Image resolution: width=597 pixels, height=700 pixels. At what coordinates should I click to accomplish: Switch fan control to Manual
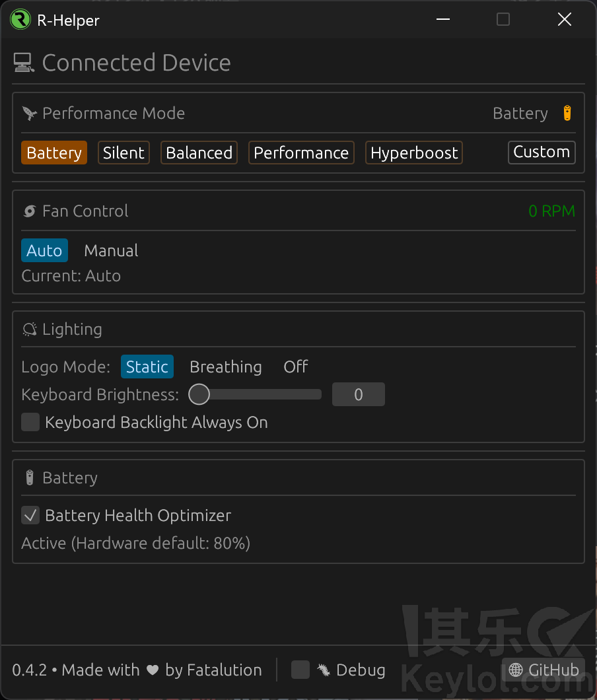point(111,251)
